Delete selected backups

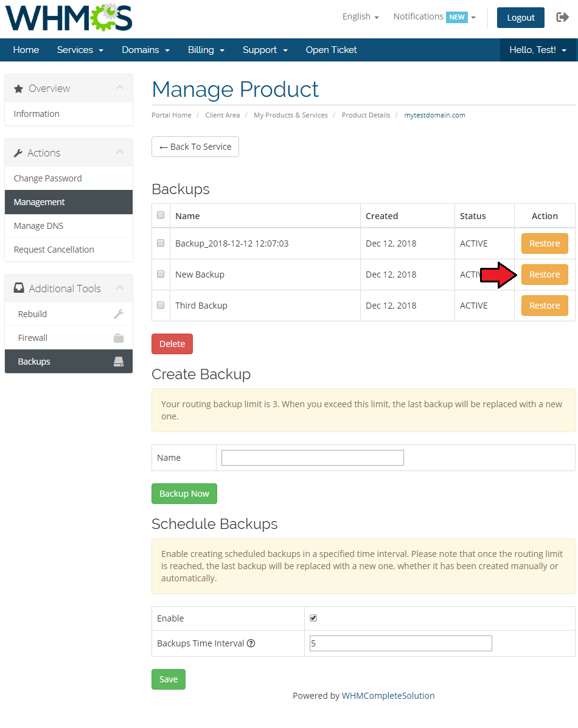(172, 343)
